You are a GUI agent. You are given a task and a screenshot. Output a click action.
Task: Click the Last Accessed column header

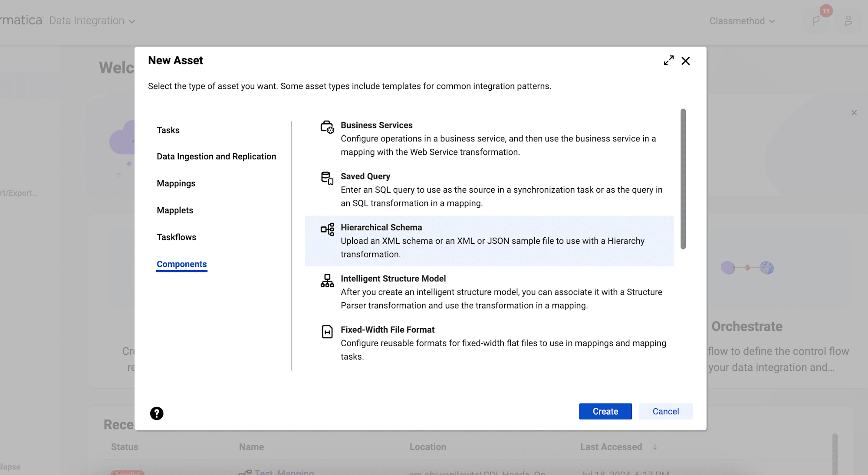point(611,447)
